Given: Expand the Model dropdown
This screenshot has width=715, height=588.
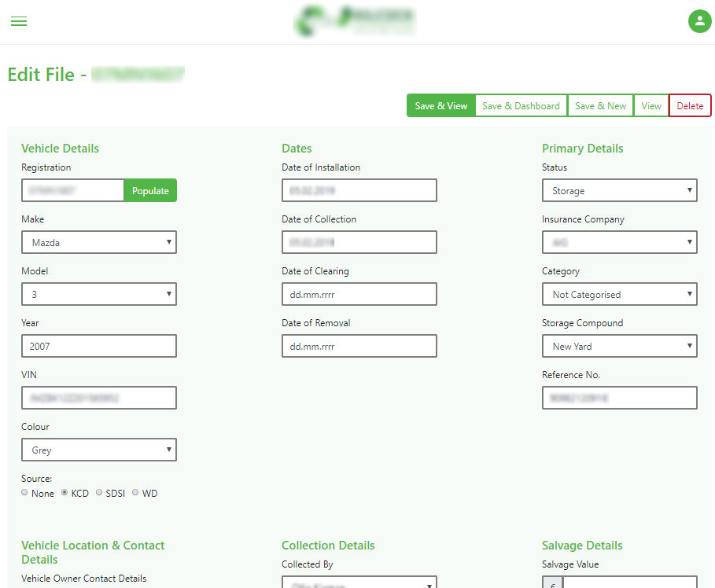Looking at the screenshot, I should point(99,294).
